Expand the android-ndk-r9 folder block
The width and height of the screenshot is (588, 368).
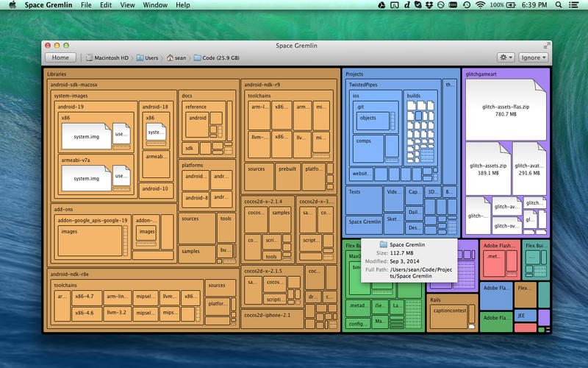[263, 85]
